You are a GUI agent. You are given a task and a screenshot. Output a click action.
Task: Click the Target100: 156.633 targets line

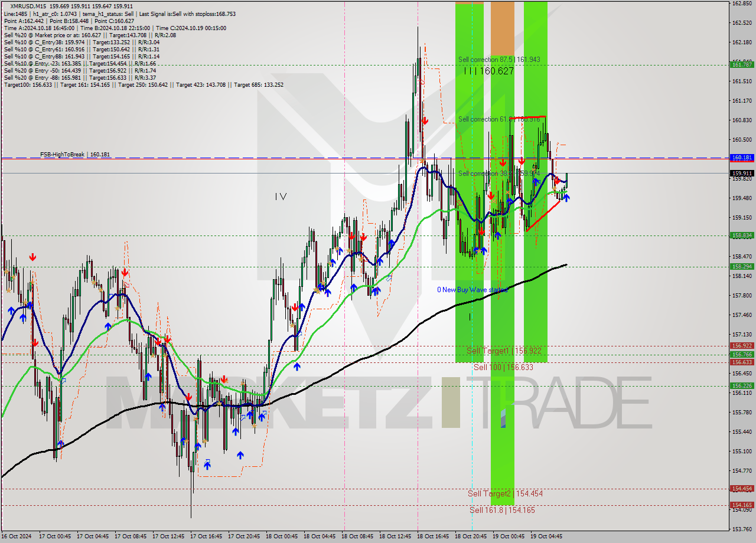click(x=144, y=84)
